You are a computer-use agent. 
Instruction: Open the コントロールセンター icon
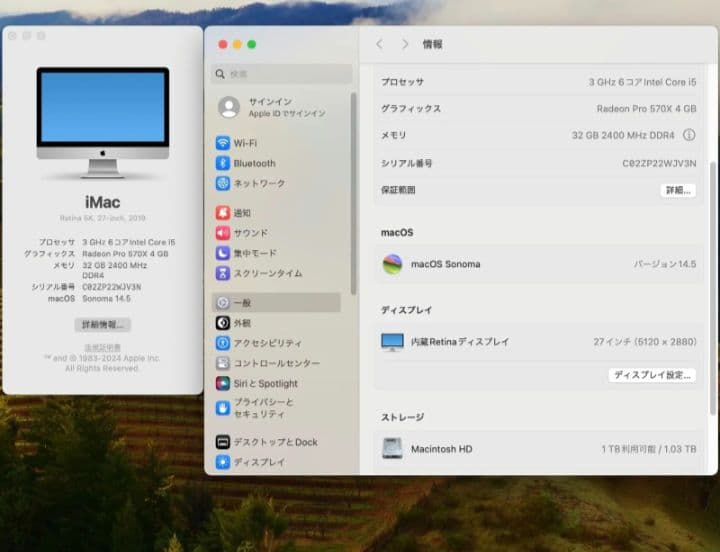point(223,363)
